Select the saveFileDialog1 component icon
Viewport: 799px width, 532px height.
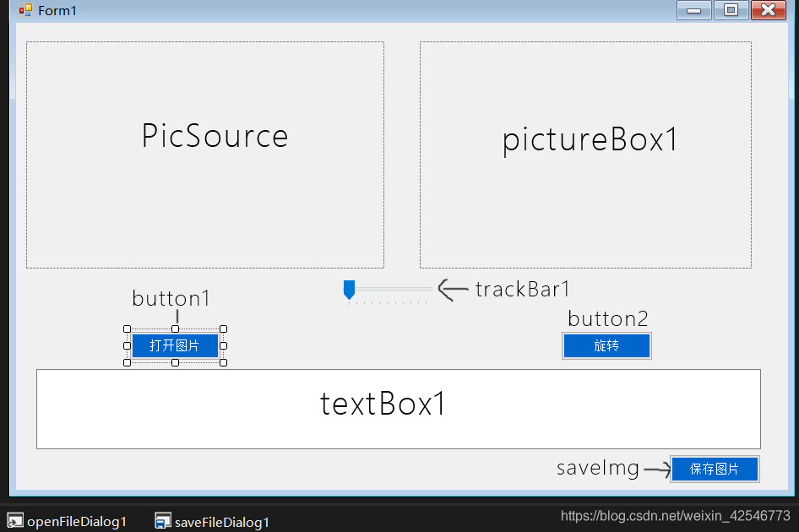coord(162,521)
